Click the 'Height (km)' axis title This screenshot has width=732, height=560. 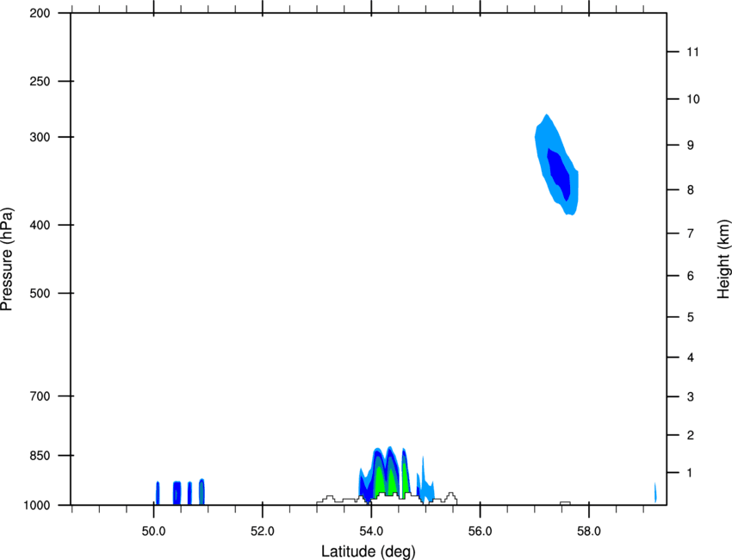pos(723,259)
